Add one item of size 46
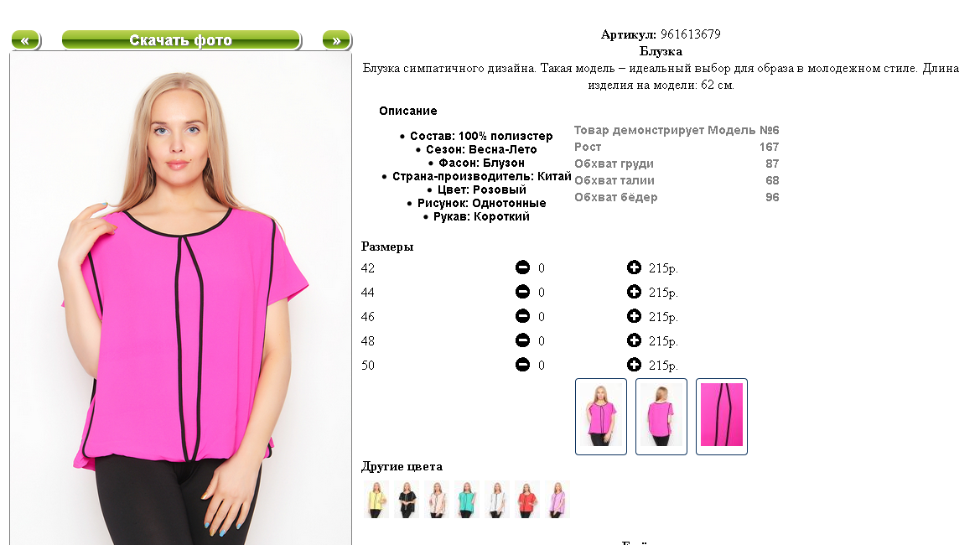The image size is (980, 545). click(634, 316)
